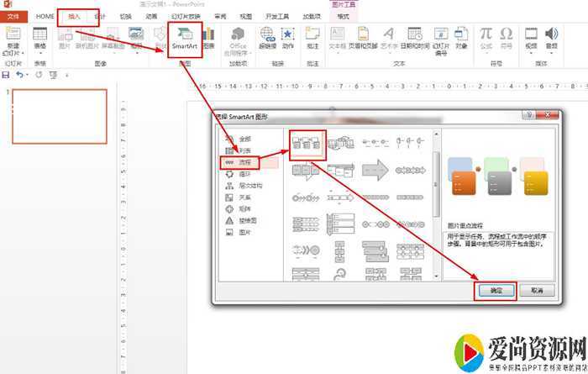Select slide 1 thumbnail in slide panel
The height and width of the screenshot is (374, 588).
pyautogui.click(x=60, y=116)
